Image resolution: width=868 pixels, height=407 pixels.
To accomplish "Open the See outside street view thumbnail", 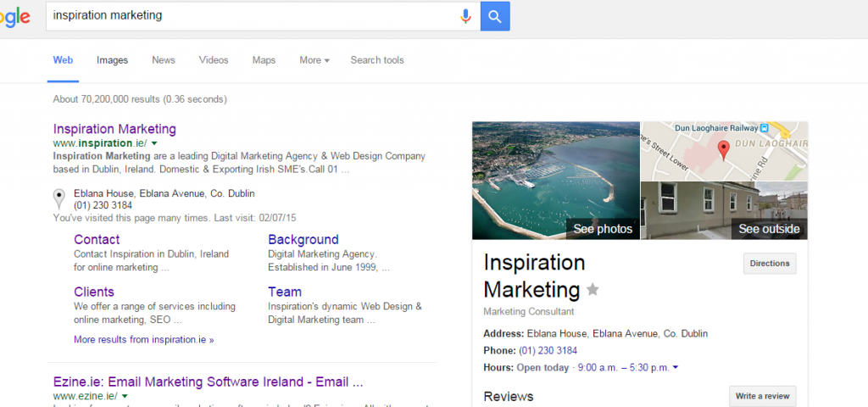I will (x=724, y=211).
